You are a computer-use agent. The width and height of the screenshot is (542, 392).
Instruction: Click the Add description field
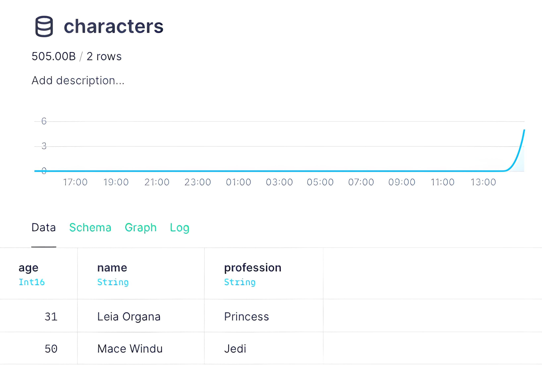(x=78, y=81)
